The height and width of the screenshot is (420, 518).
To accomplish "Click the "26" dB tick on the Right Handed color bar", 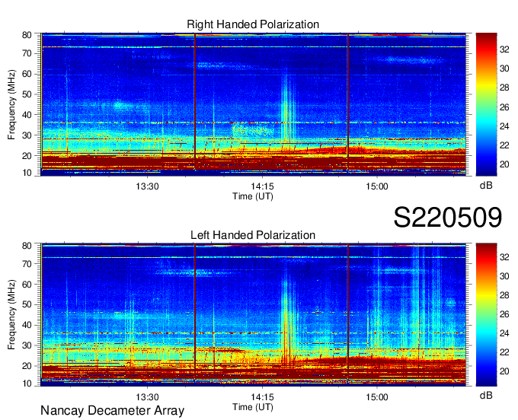I will tap(504, 107).
